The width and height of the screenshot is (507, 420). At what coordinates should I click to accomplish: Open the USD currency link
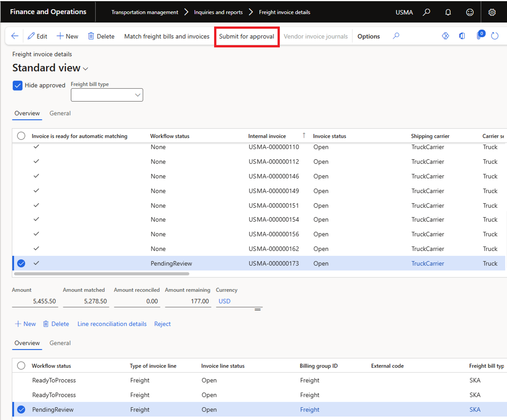(x=224, y=301)
